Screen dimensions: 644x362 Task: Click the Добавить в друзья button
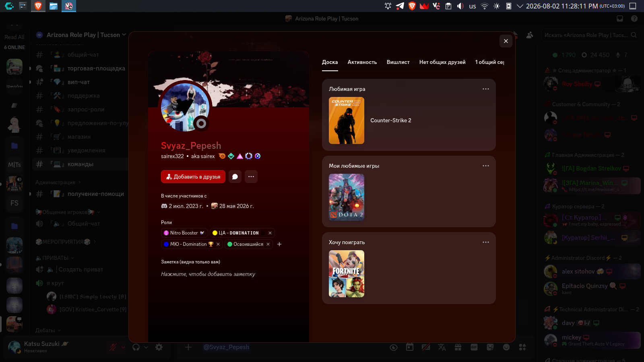pyautogui.click(x=193, y=177)
